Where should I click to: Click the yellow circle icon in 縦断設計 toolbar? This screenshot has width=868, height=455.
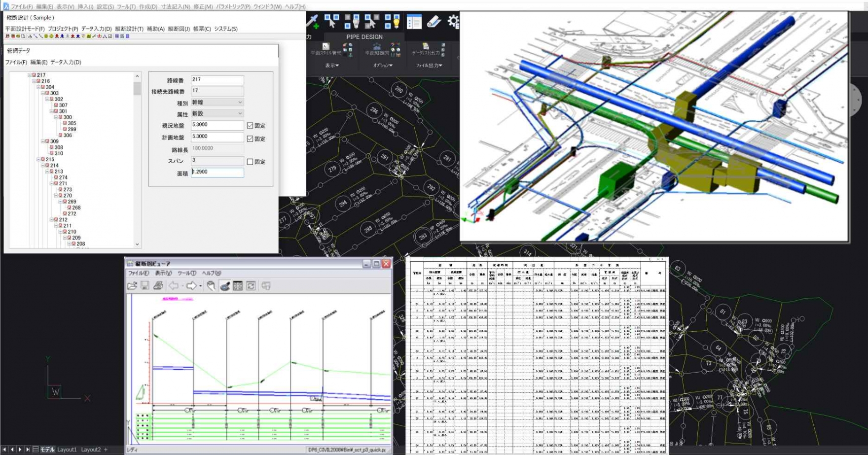tap(46, 36)
